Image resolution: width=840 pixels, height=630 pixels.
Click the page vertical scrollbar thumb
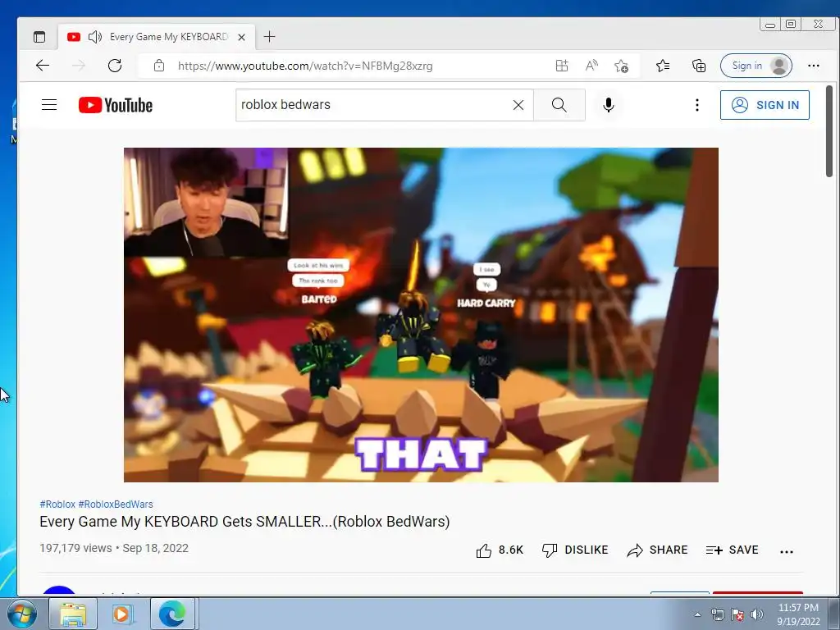click(829, 131)
